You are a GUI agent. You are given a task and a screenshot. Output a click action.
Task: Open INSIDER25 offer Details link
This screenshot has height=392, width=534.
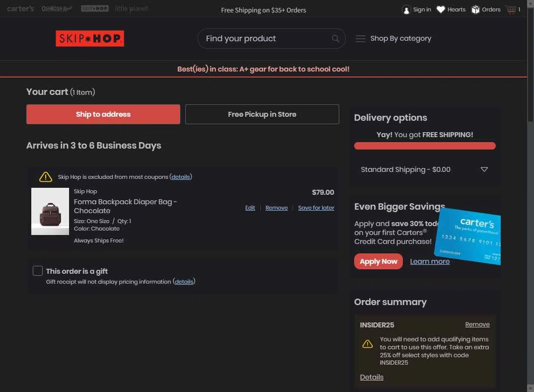click(372, 377)
